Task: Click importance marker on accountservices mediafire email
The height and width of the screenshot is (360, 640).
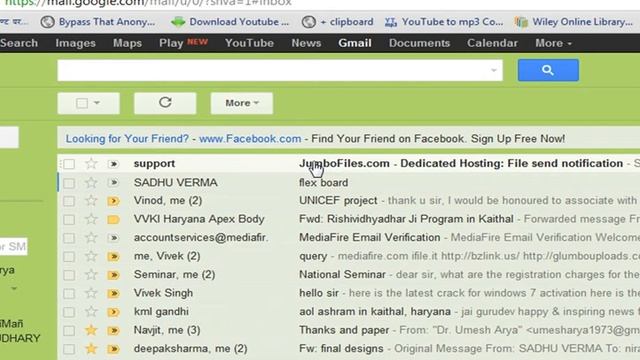Action: coord(113,238)
